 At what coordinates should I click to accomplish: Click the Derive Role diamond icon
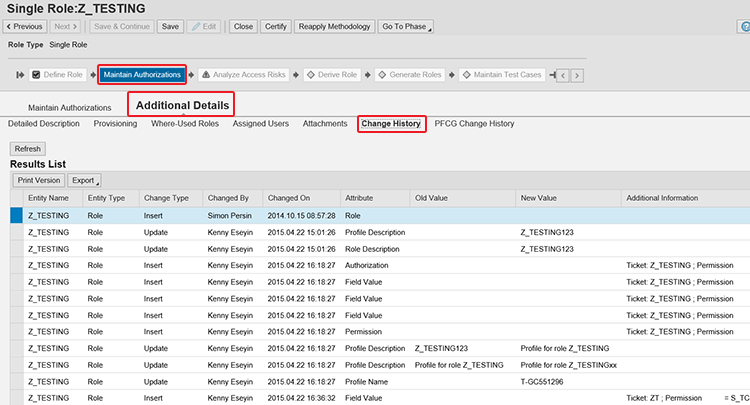(310, 74)
